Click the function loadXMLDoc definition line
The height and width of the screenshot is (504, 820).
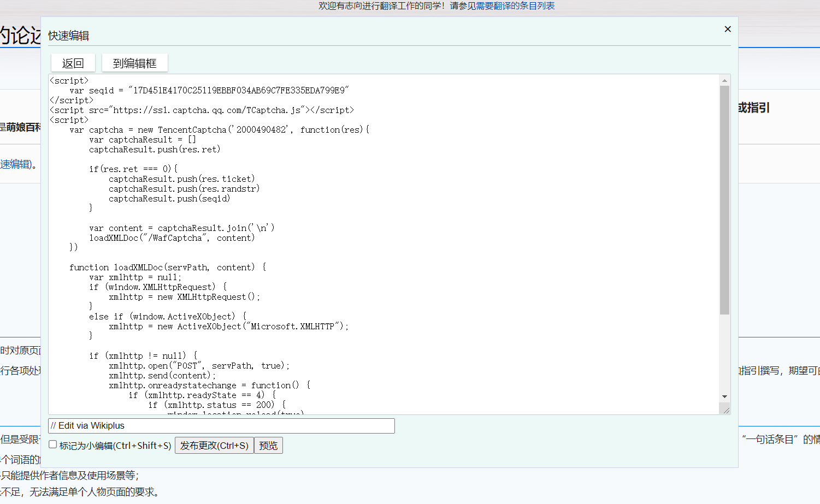coord(167,268)
